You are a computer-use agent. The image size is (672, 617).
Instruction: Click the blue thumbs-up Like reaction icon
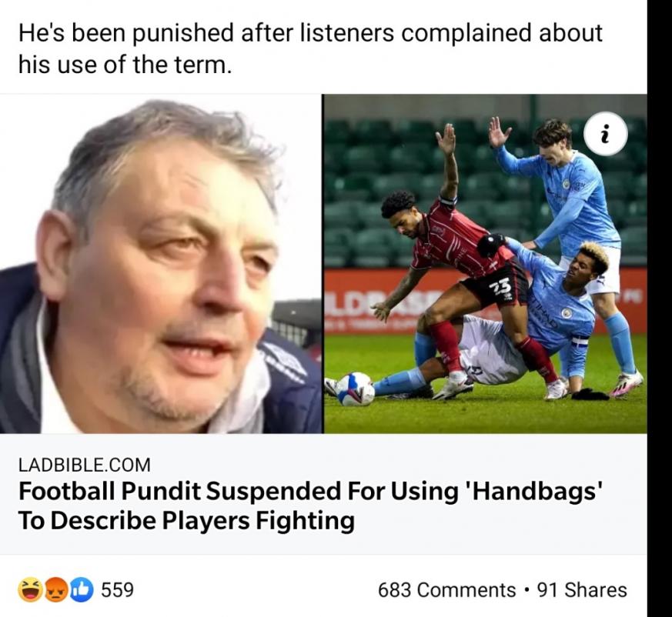point(82,589)
